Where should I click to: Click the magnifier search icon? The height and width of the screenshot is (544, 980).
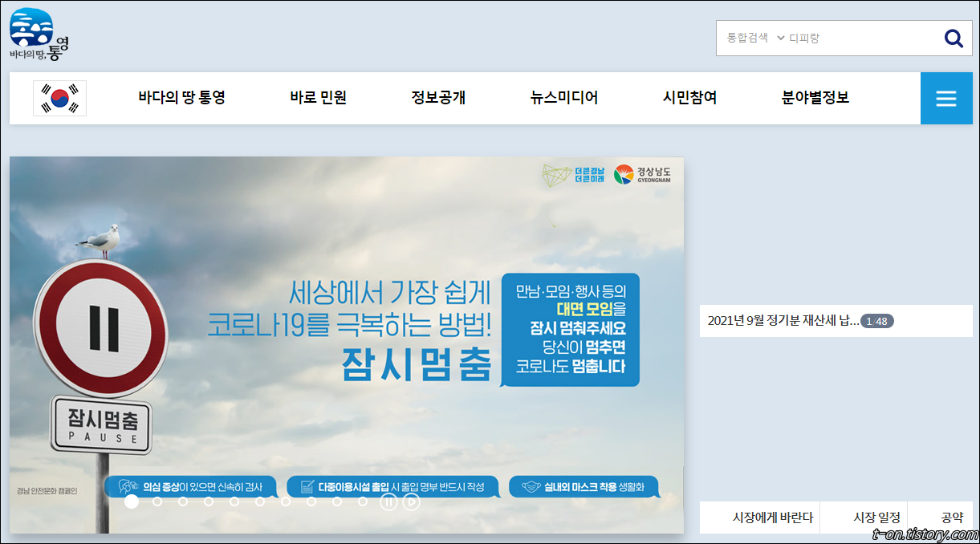(954, 38)
